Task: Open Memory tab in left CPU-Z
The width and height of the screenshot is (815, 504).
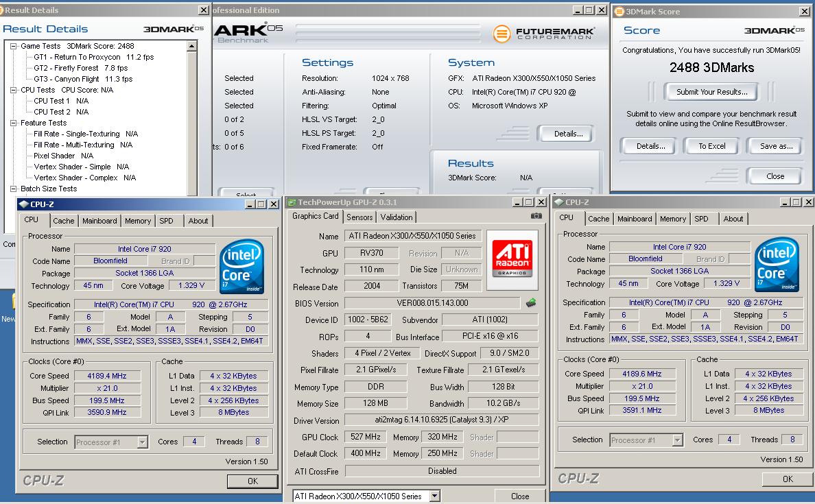Action: [x=138, y=221]
